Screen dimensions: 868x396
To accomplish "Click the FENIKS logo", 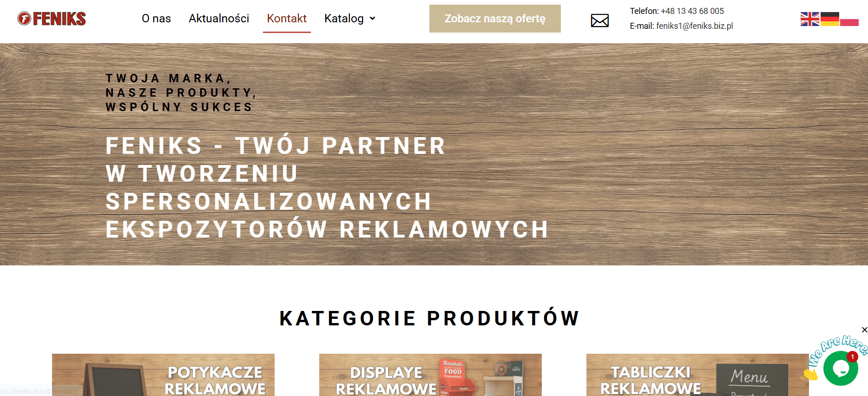I will coord(52,19).
